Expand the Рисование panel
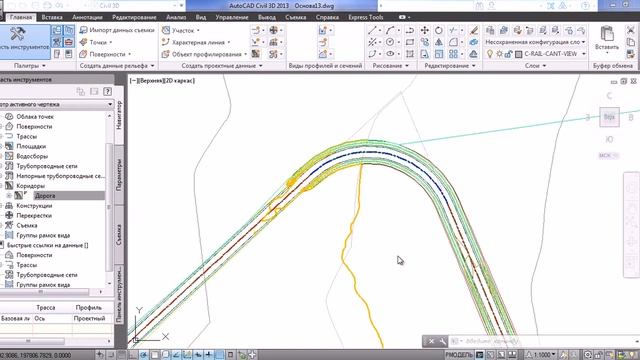 (391, 66)
